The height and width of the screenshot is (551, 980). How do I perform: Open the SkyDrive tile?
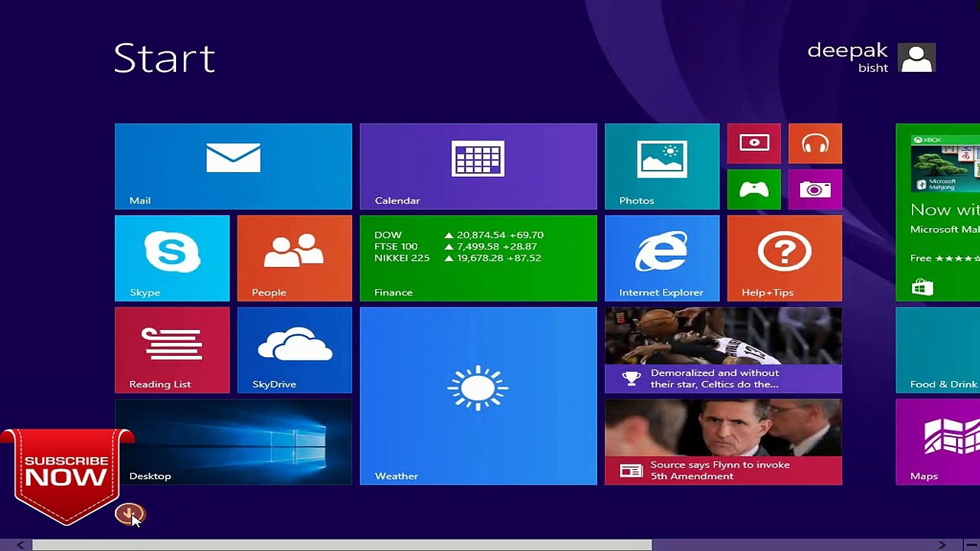tap(295, 350)
